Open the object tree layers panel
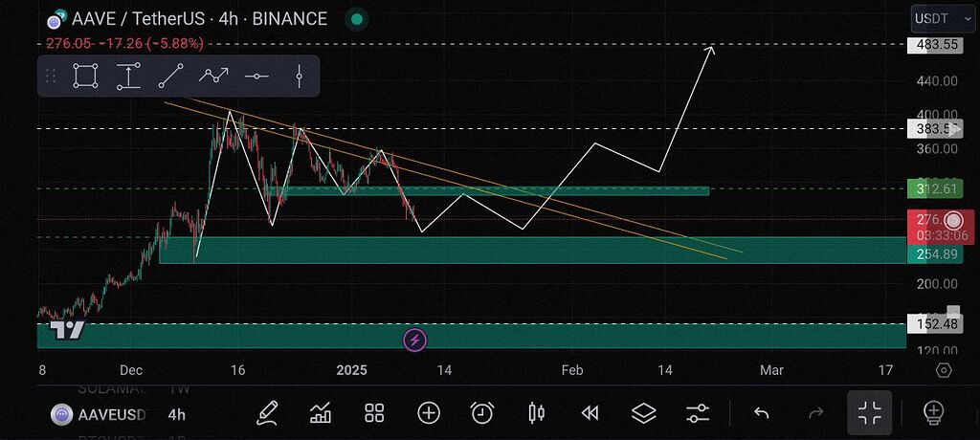The image size is (980, 440). [x=643, y=413]
